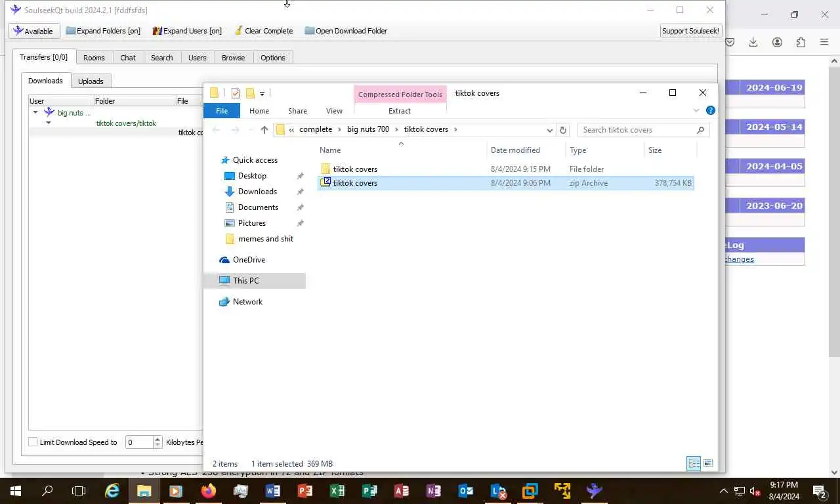
Task: Select the 'tiktok covers' zip Archive file
Action: 505,183
